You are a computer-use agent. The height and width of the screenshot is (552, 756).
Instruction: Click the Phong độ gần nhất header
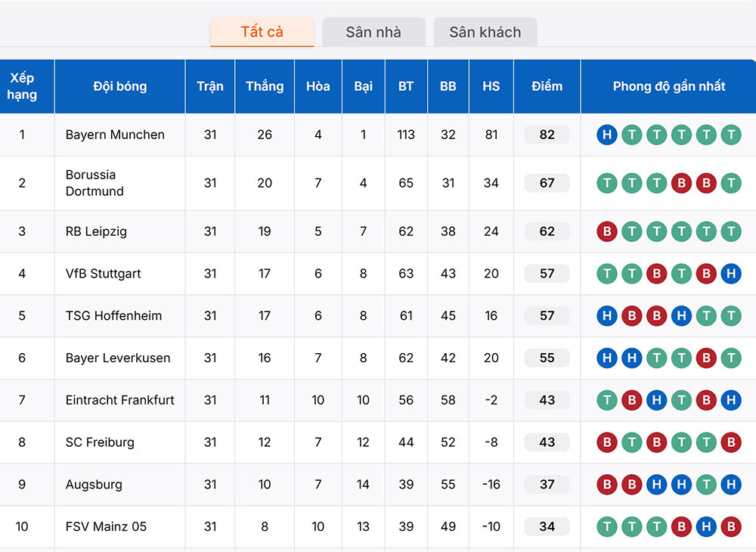pos(669,86)
